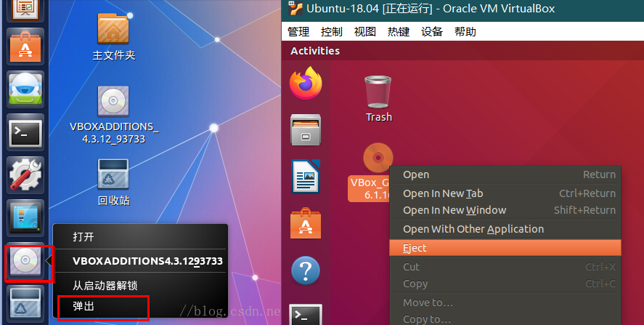Open the 帮助 menu in VirtualBox
Viewport: 644px width, 325px height.
pyautogui.click(x=465, y=32)
